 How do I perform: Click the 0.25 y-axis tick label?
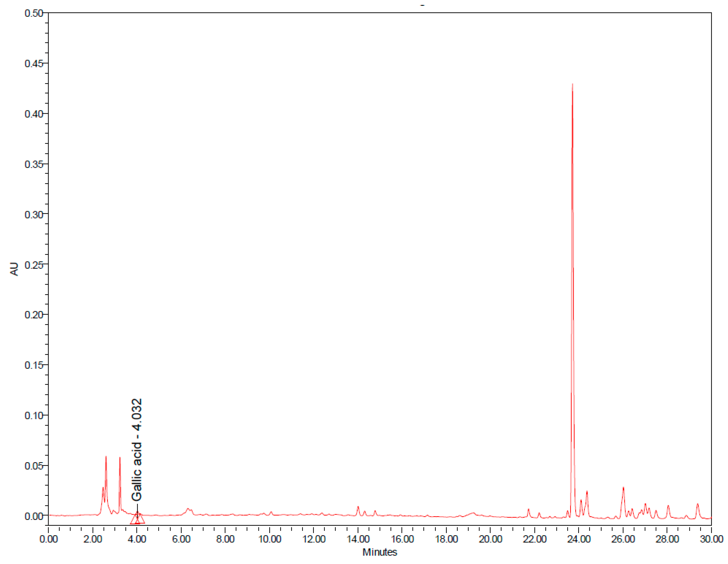[x=34, y=265]
